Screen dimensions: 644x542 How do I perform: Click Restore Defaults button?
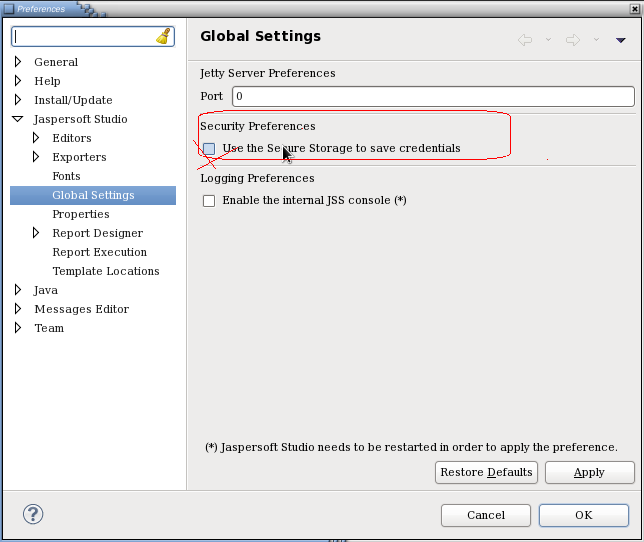486,472
